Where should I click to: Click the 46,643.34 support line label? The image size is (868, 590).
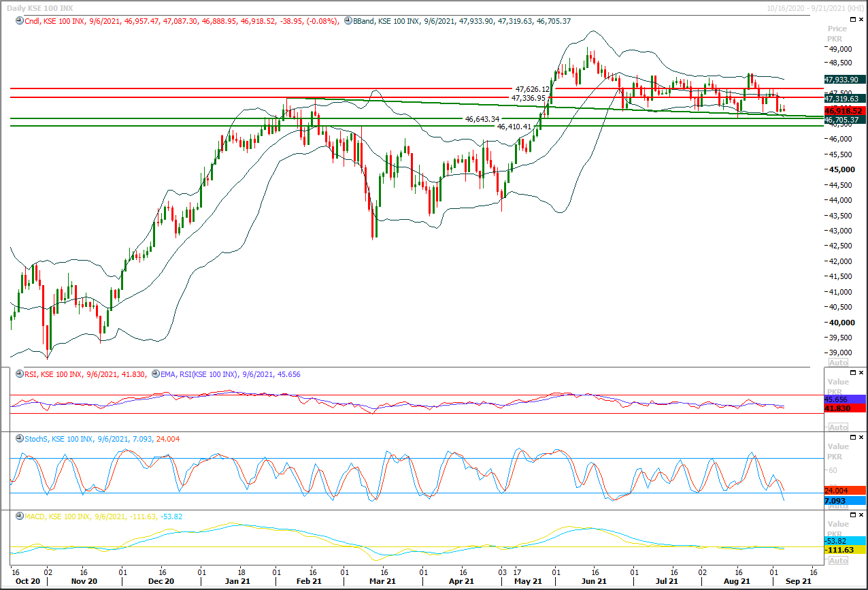click(x=482, y=119)
